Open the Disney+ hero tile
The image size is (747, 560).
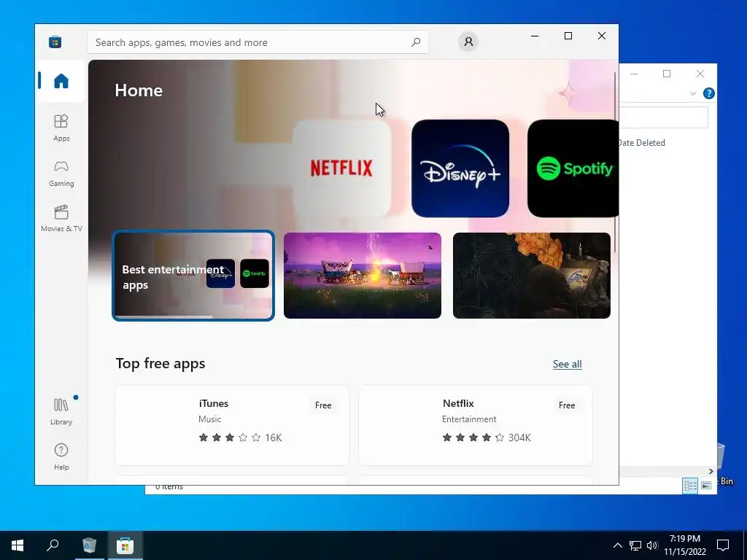(x=460, y=168)
